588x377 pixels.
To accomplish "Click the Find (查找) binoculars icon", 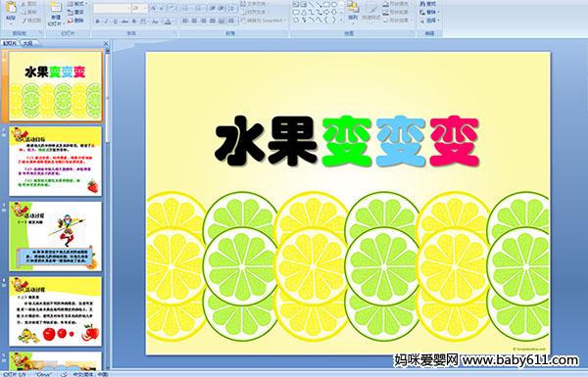I will [x=422, y=4].
